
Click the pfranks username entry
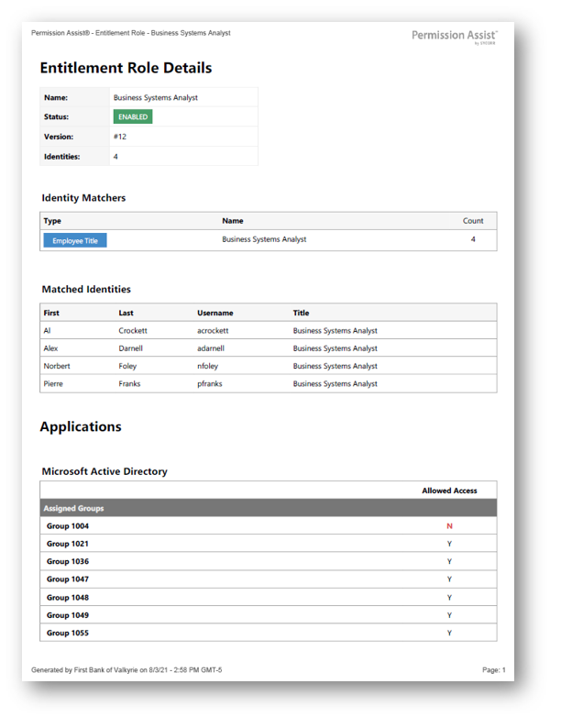[x=213, y=384]
